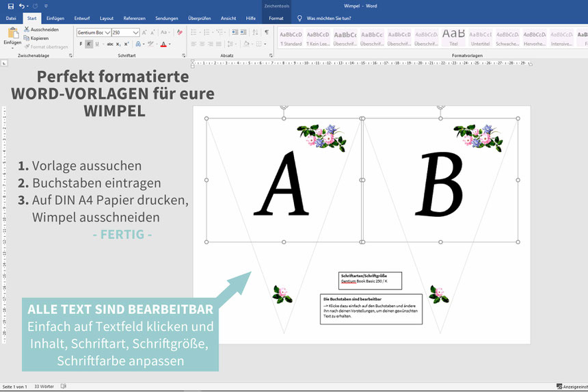
Task: Click the red font color A button
Action: [x=163, y=44]
